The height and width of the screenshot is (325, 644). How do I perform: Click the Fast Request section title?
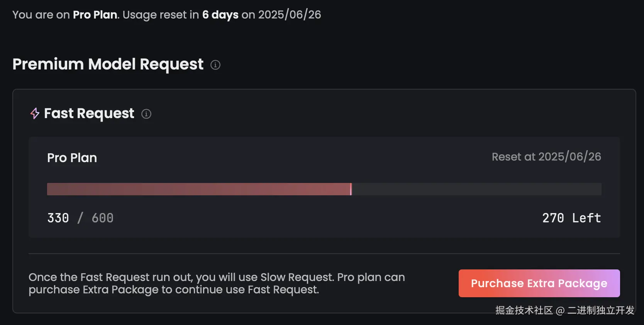pyautogui.click(x=89, y=113)
